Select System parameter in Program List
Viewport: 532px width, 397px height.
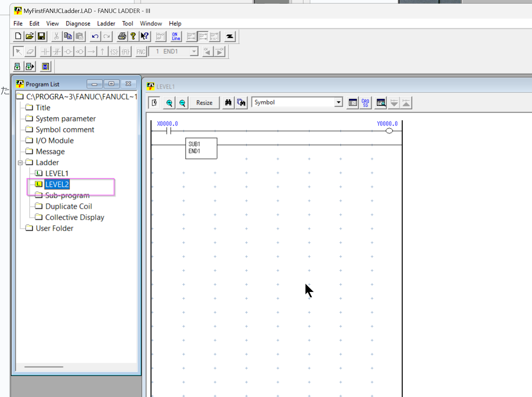pos(66,119)
